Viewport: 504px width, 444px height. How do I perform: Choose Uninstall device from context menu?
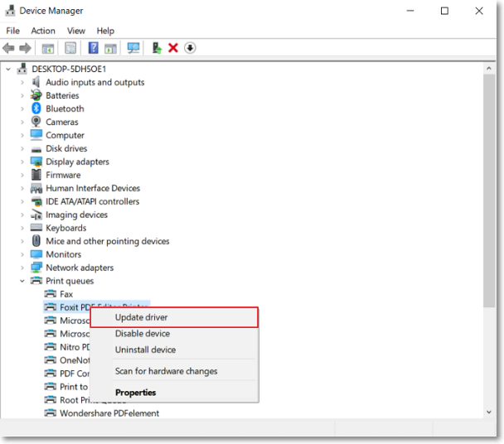tap(174, 350)
